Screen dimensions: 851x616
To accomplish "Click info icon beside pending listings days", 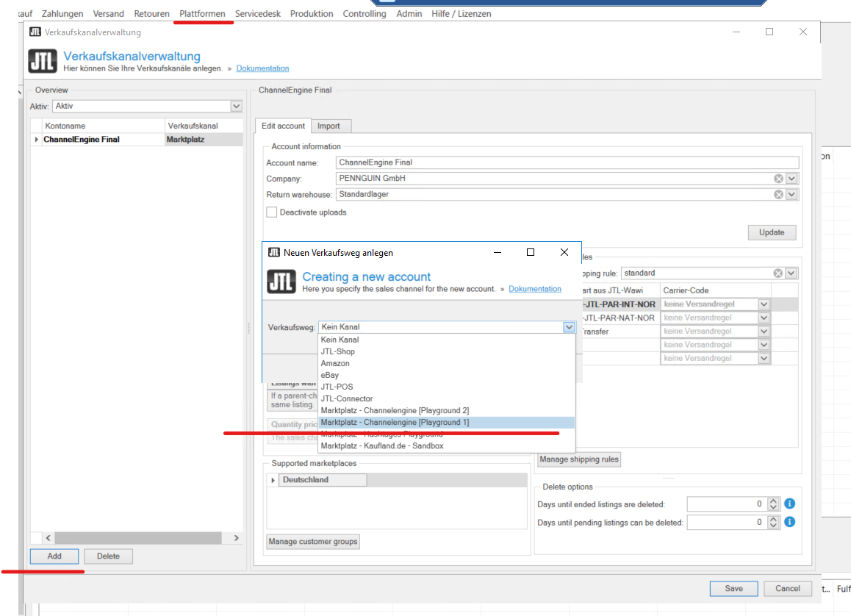I will (790, 522).
